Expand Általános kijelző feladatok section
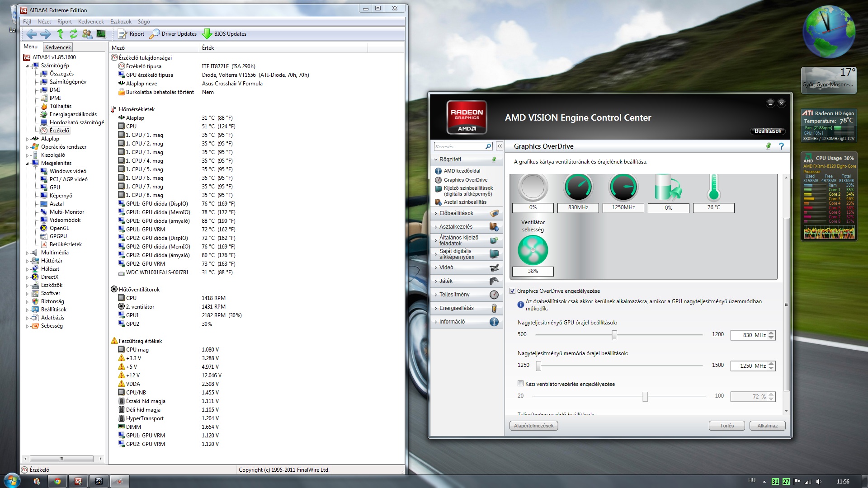 (466, 240)
